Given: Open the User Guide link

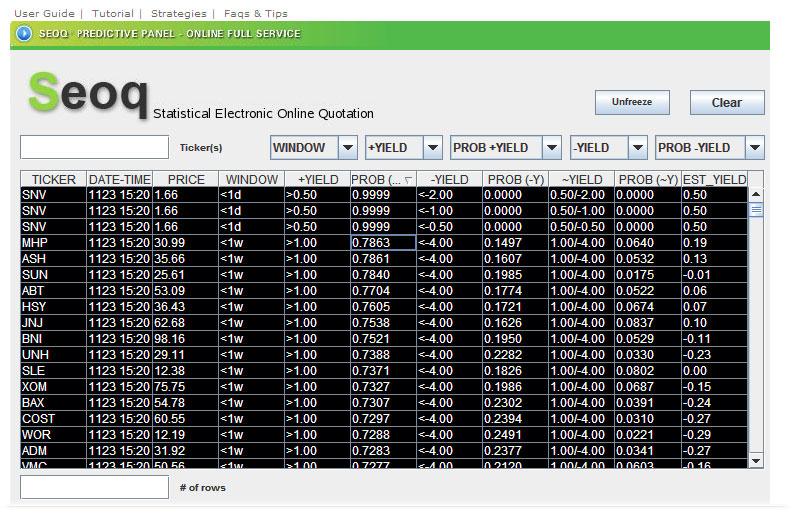Looking at the screenshot, I should [44, 13].
